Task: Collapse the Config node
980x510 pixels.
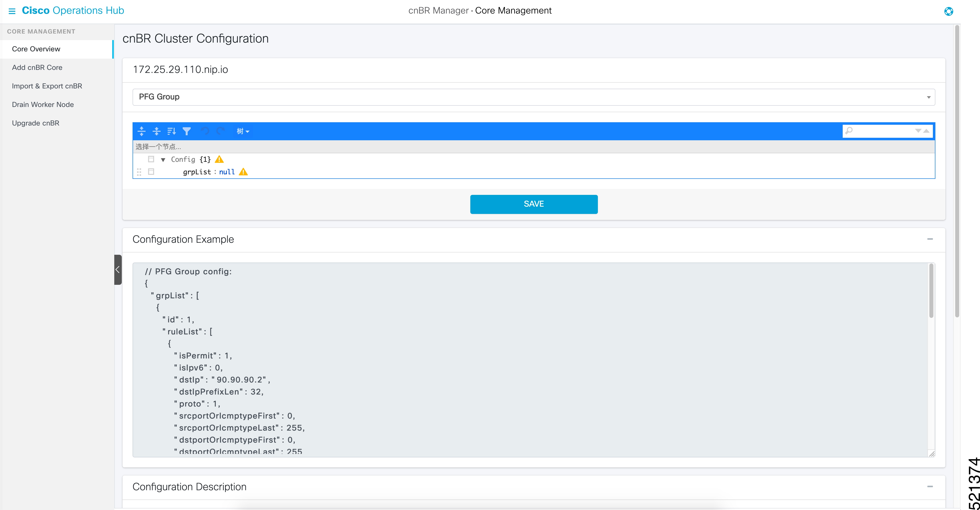Action: coord(163,160)
